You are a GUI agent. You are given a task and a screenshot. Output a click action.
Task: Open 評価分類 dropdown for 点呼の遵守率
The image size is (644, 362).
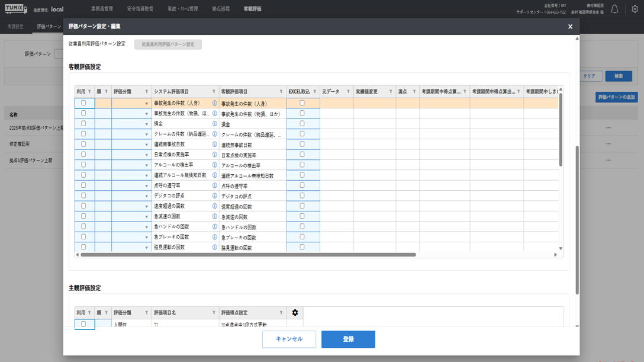pos(146,185)
